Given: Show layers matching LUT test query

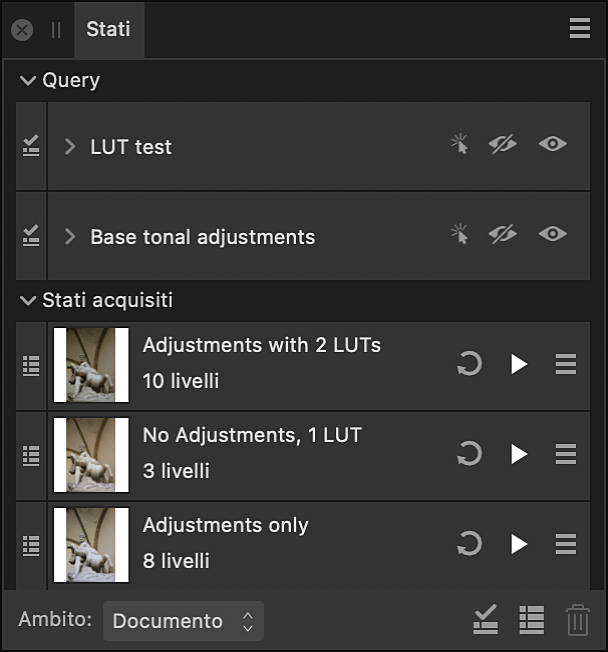Looking at the screenshot, I should pyautogui.click(x=552, y=145).
